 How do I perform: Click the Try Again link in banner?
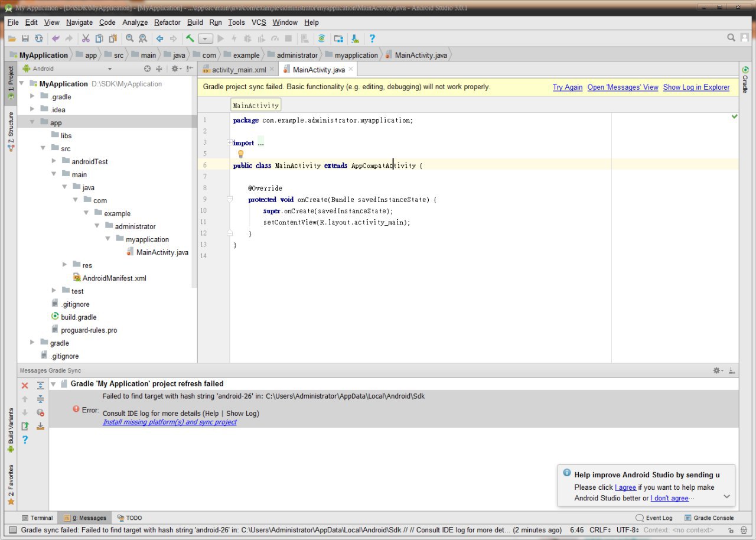567,87
